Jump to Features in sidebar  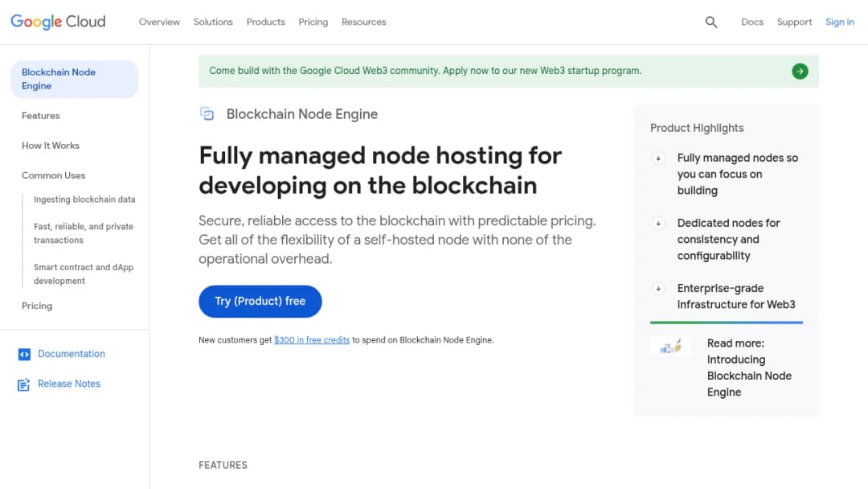[41, 116]
